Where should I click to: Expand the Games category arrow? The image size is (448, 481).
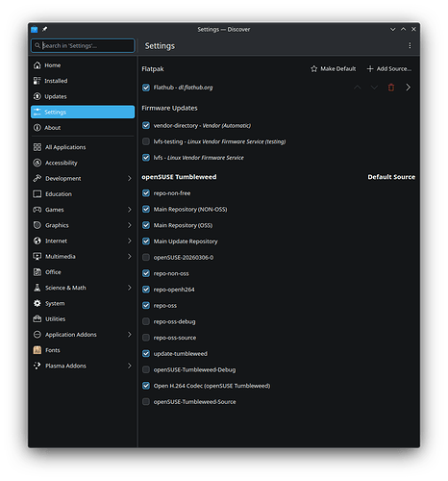pos(129,210)
